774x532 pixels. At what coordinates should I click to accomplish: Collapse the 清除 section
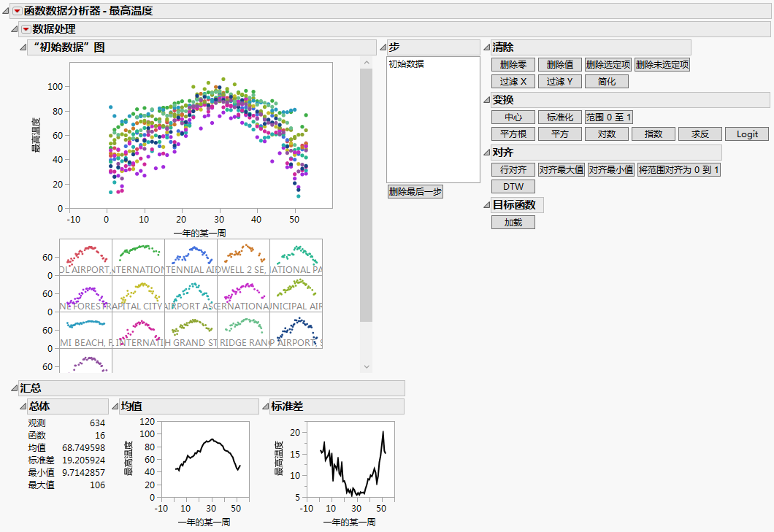pyautogui.click(x=487, y=47)
